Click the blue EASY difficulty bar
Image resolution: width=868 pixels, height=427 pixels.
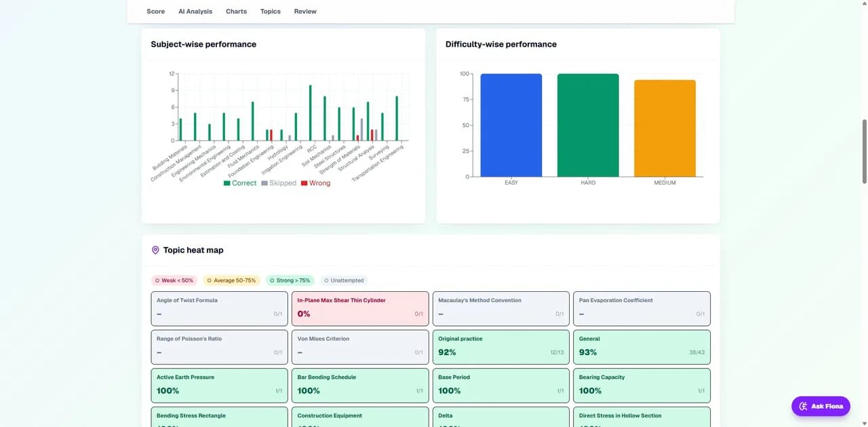point(511,126)
